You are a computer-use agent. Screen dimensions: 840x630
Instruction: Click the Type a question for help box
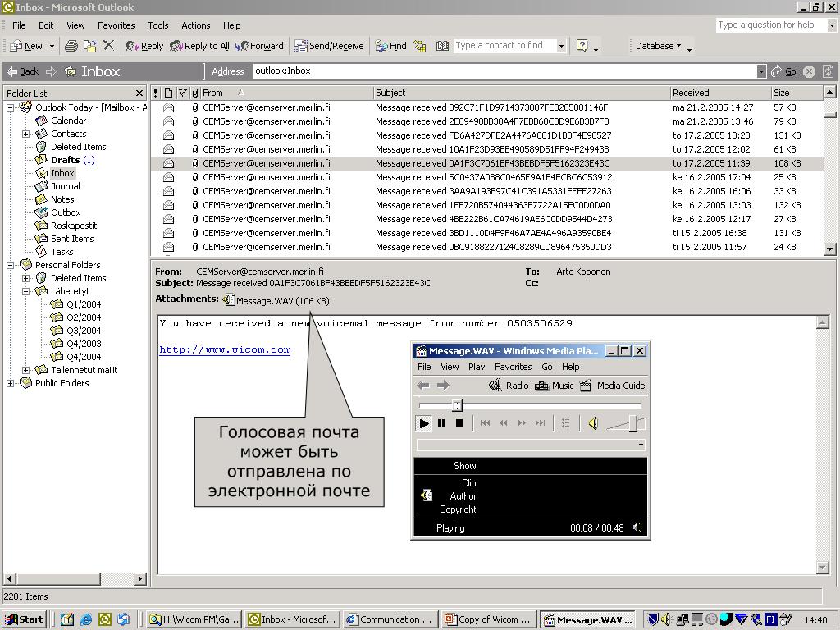tap(771, 25)
